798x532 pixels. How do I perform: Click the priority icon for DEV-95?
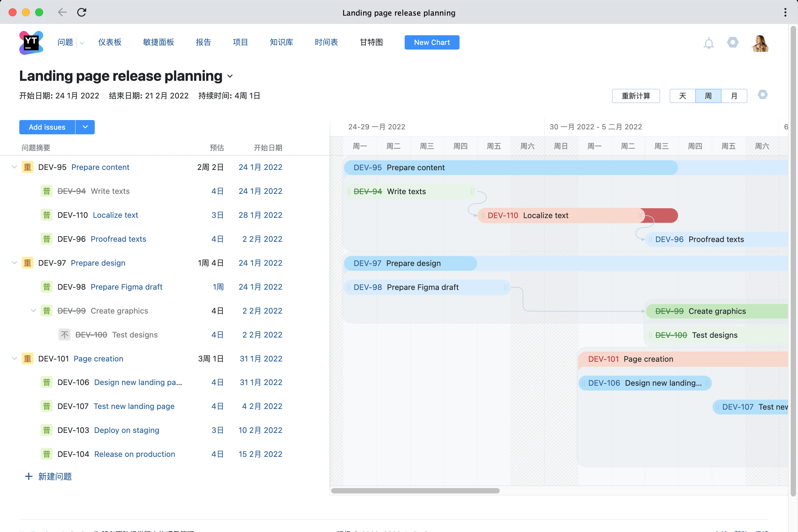click(28, 167)
